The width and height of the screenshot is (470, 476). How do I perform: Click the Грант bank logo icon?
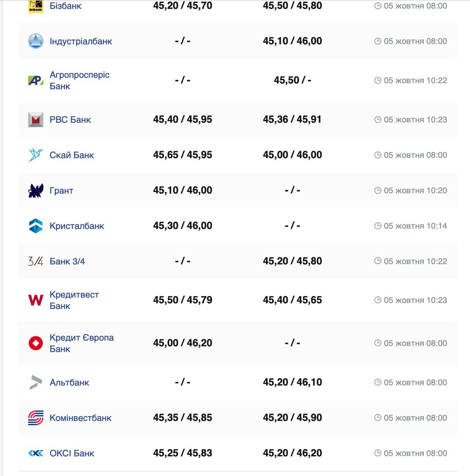click(36, 190)
